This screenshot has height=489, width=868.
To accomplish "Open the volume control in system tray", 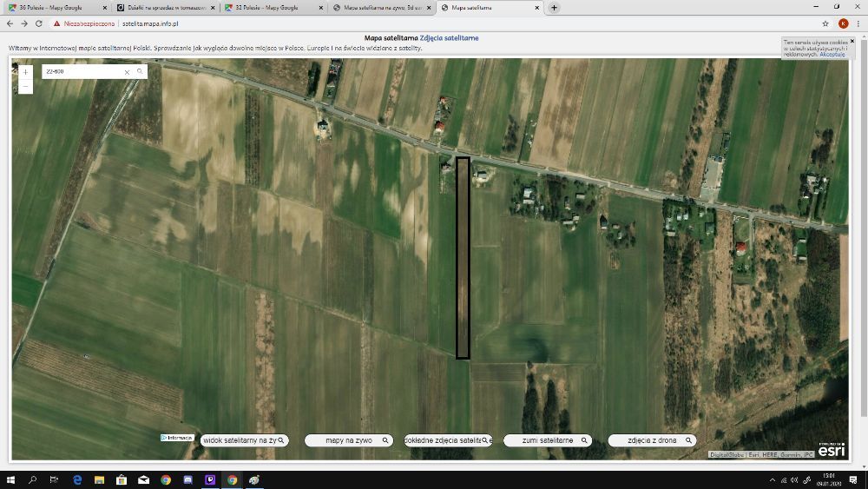I will pyautogui.click(x=795, y=480).
